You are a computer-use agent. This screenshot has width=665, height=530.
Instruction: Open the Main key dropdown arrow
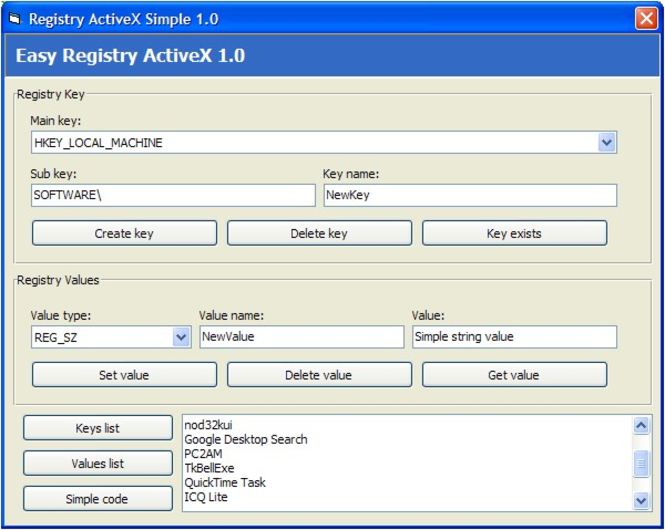[x=607, y=142]
